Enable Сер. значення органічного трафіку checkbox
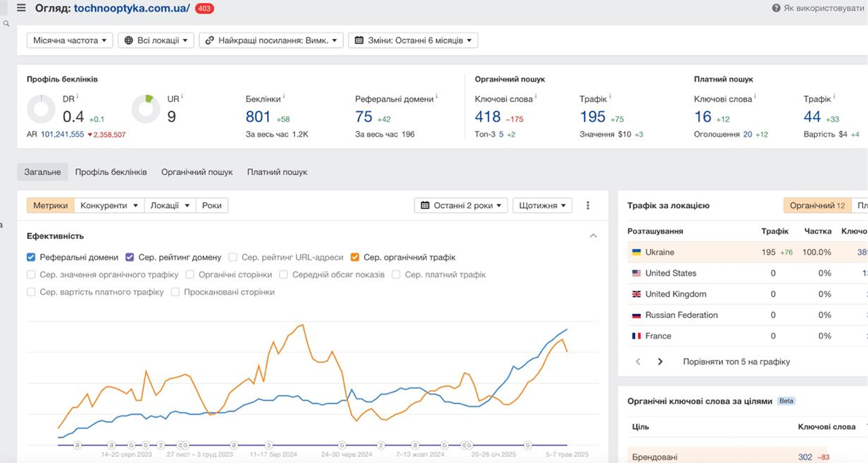Viewport: 868px width, 463px height. point(31,275)
